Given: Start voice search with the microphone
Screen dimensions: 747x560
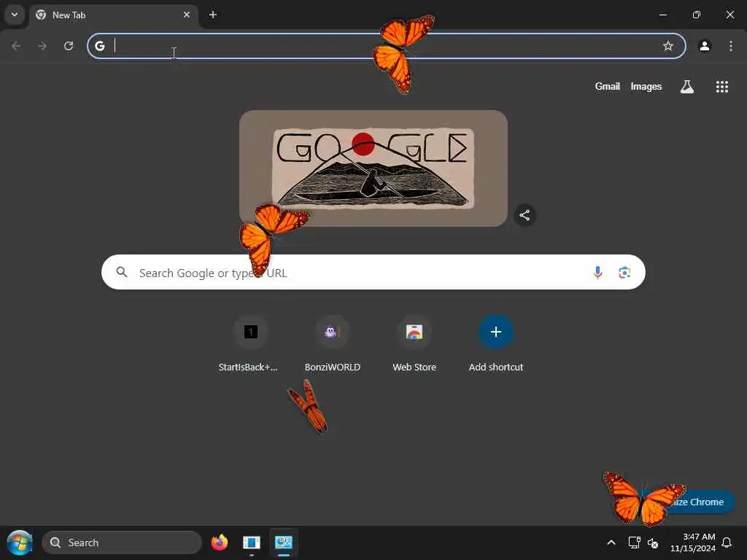Looking at the screenshot, I should coord(597,273).
